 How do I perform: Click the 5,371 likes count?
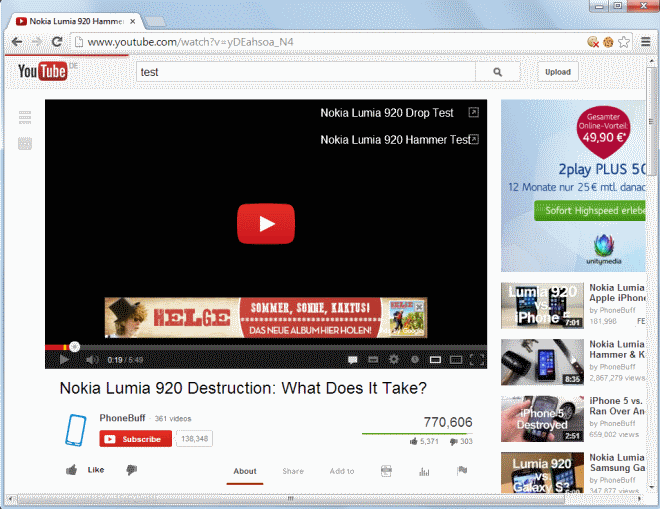(424, 441)
